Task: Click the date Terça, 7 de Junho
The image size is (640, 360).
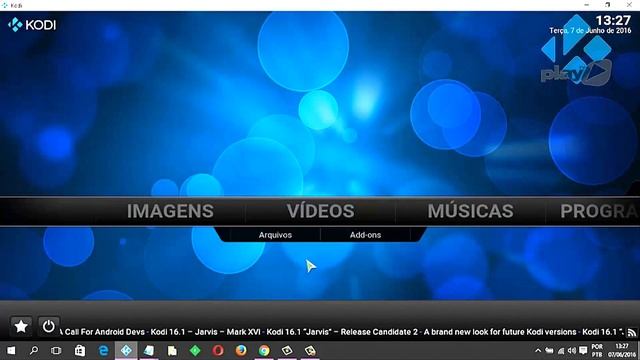Action: pyautogui.click(x=590, y=31)
